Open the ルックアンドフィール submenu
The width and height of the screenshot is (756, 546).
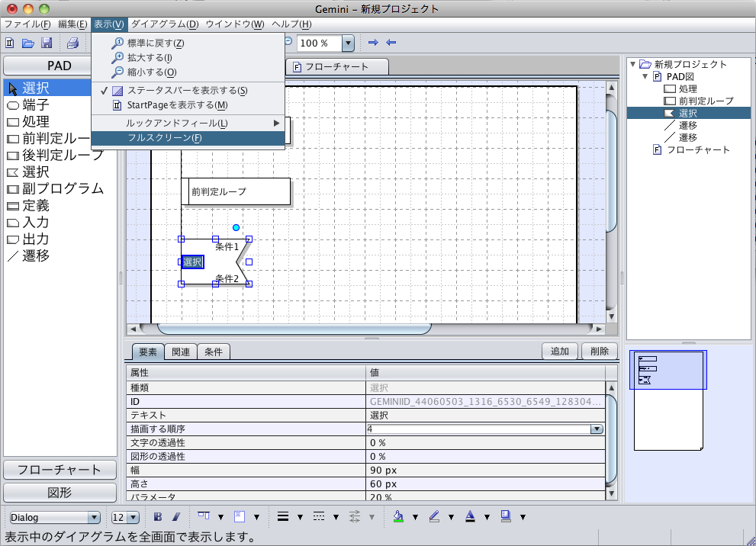point(188,124)
